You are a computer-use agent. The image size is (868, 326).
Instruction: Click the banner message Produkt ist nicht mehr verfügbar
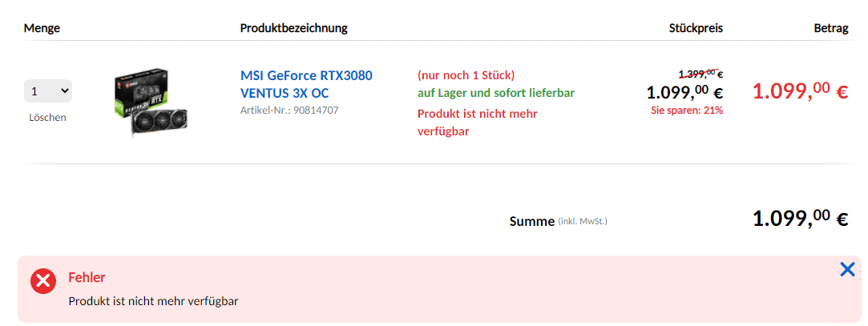(153, 302)
